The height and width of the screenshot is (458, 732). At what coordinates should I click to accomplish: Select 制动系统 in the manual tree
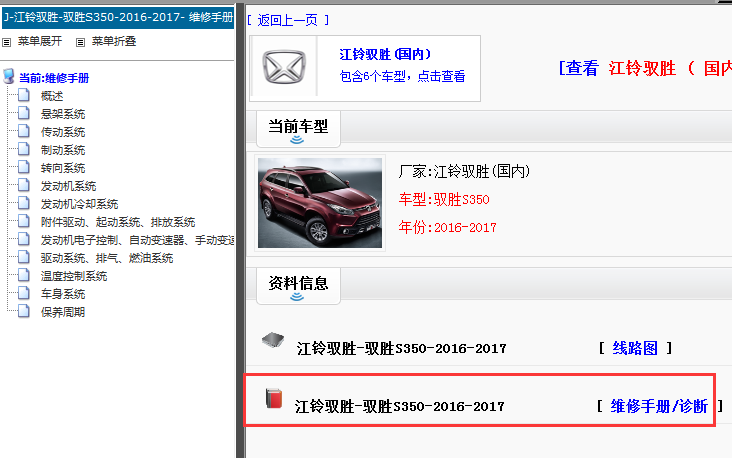63,150
